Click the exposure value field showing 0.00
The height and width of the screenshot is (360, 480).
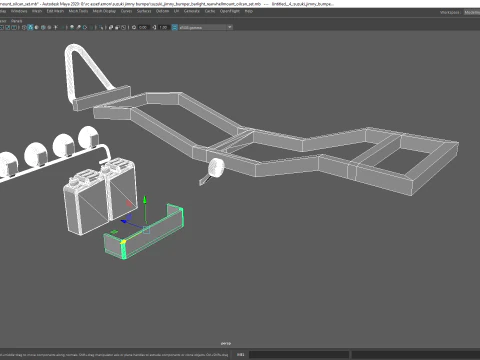pos(143,27)
